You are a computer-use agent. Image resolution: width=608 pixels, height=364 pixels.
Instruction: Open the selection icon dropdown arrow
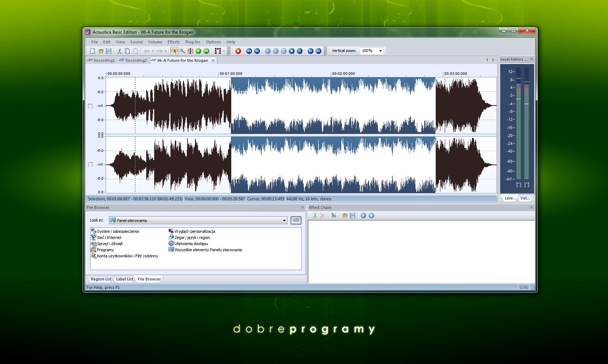point(224,51)
